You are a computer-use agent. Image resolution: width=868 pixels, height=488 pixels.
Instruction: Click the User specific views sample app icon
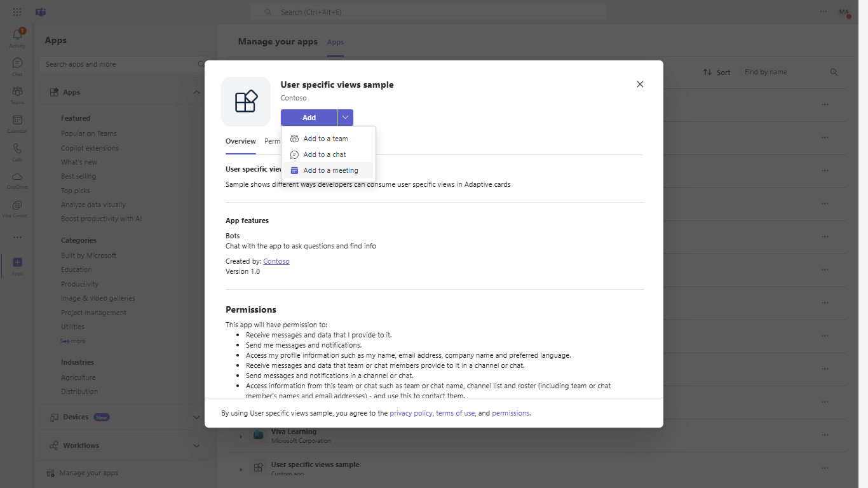click(x=258, y=467)
